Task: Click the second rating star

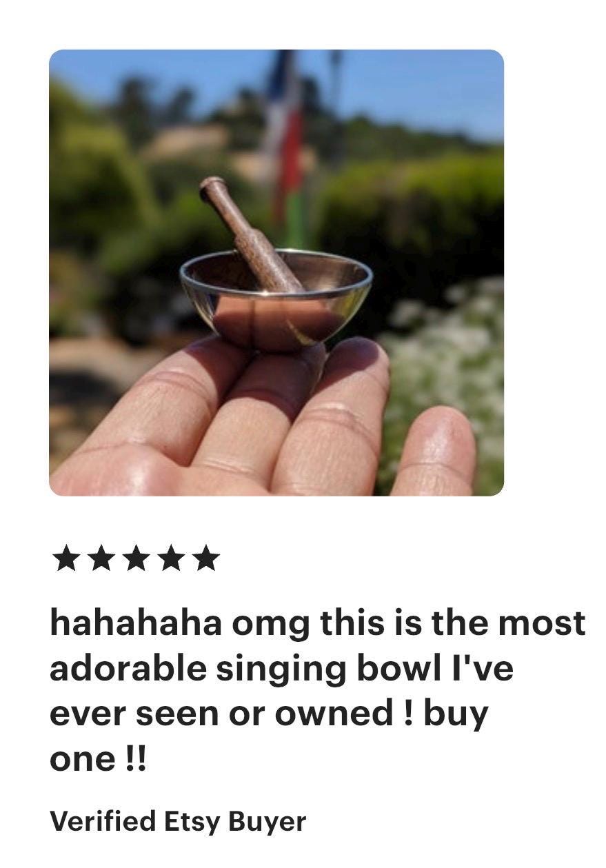Action: 101,558
